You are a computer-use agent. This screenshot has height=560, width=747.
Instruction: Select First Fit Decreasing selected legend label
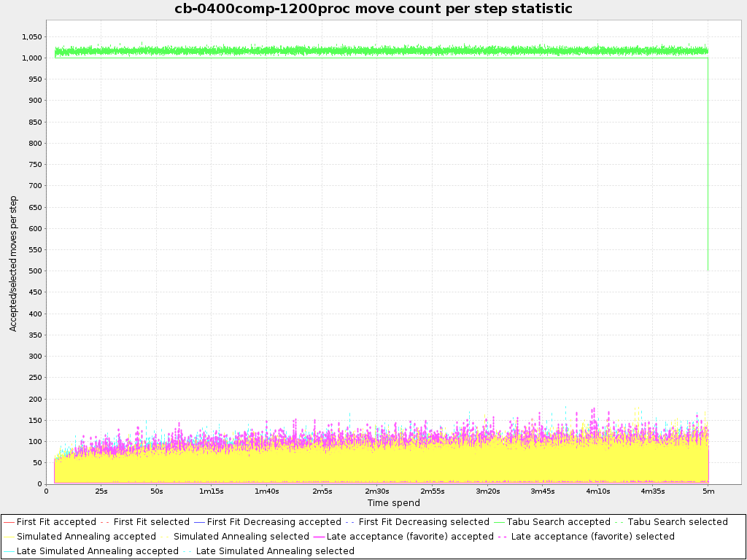click(x=424, y=522)
